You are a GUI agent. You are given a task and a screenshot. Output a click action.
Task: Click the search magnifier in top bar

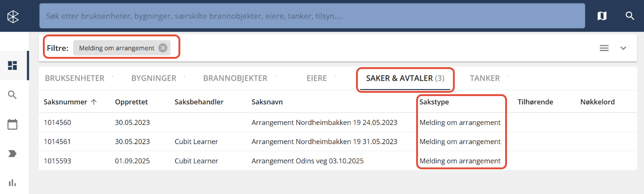[x=630, y=16]
